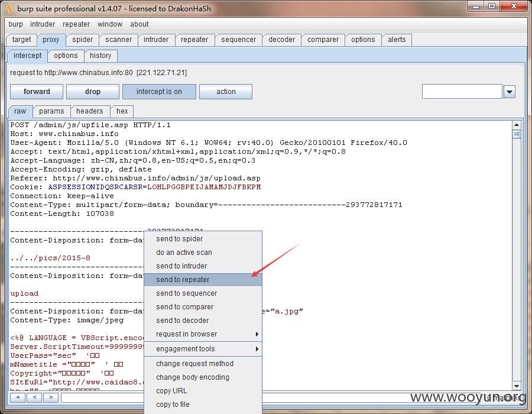Click the ../../pics/2015-8 value
Image resolution: width=532 pixels, height=414 pixels.
coord(50,258)
